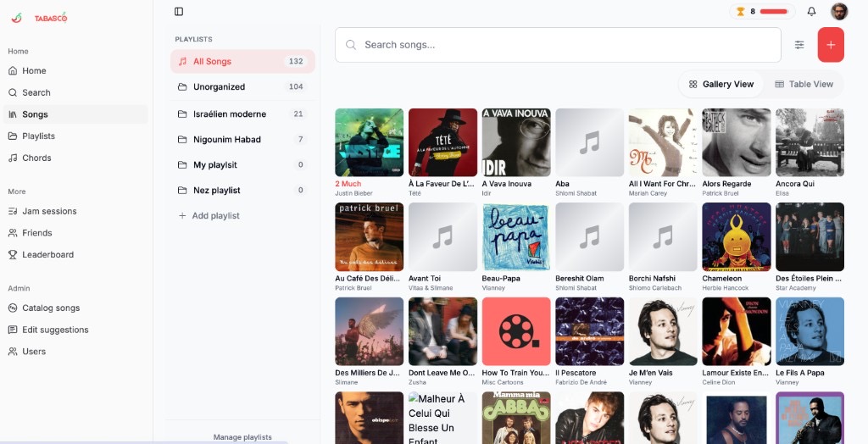Viewport: 868px width, 444px height.
Task: Click the red points progress bar
Action: [774, 12]
